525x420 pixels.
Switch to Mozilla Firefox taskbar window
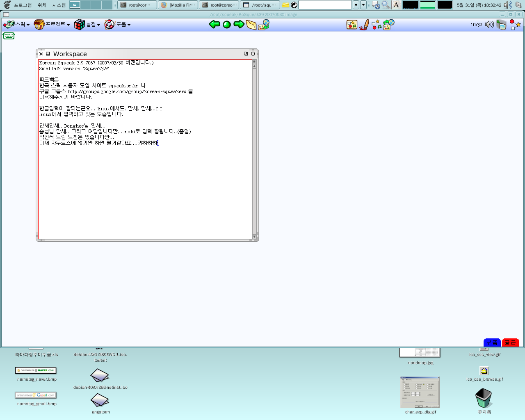[178, 5]
